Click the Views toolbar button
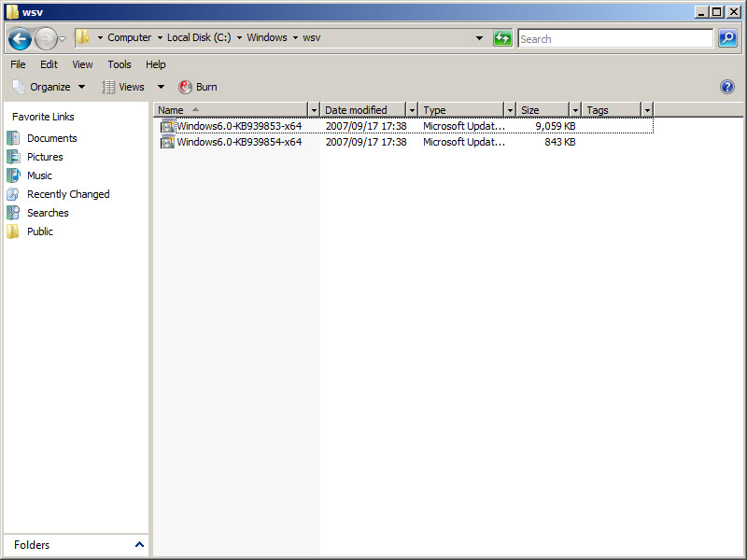The height and width of the screenshot is (560, 747). [123, 87]
